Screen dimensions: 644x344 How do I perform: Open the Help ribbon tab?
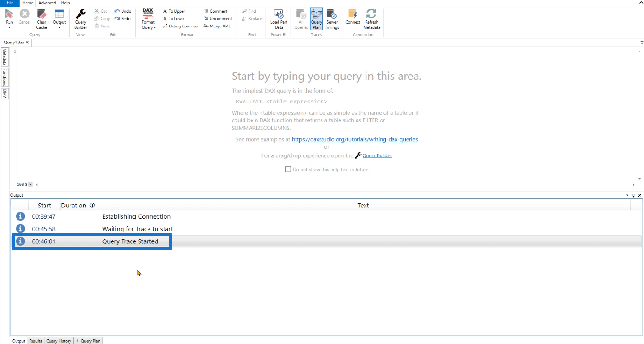[65, 3]
